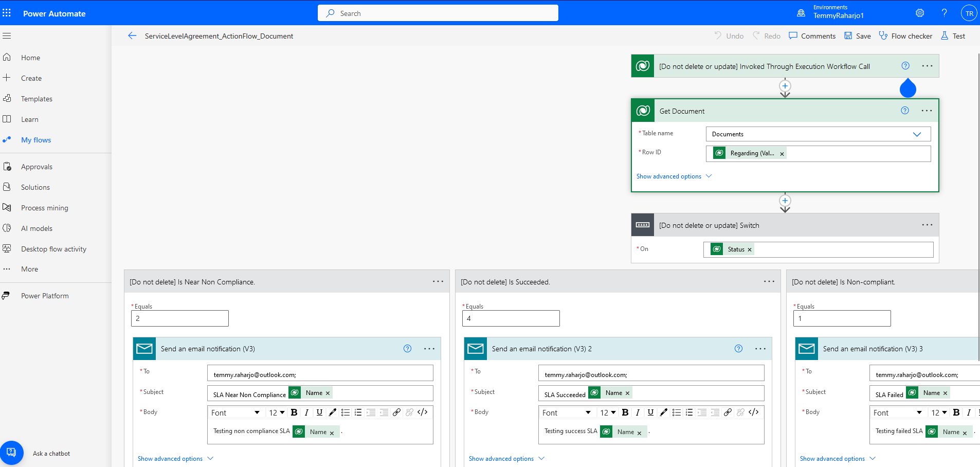Open ellipsis menu on Is Near Non Compliance case

(438, 281)
